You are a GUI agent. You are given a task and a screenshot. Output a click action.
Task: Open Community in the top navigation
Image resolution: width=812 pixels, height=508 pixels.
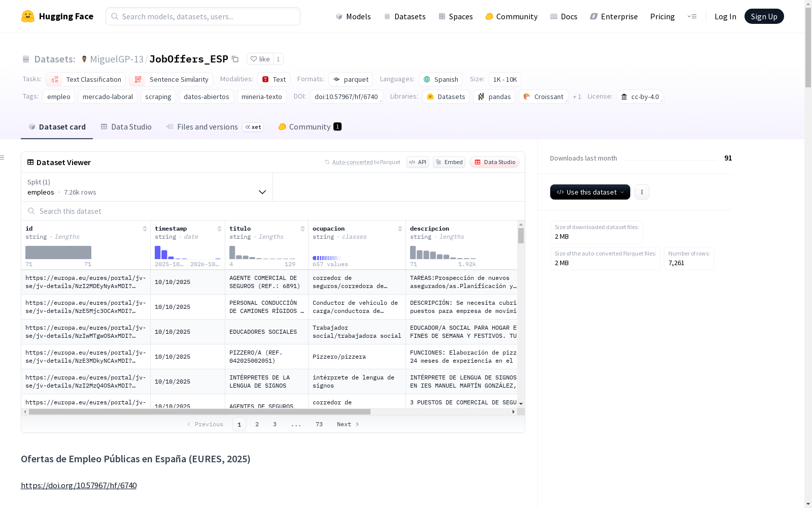pyautogui.click(x=512, y=16)
